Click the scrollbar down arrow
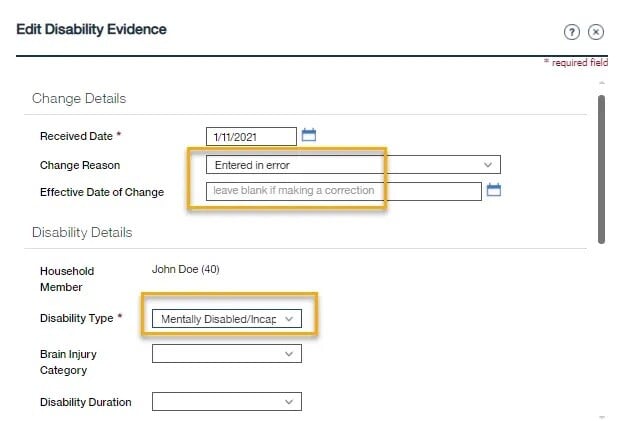This screenshot has height=421, width=618. (x=601, y=417)
